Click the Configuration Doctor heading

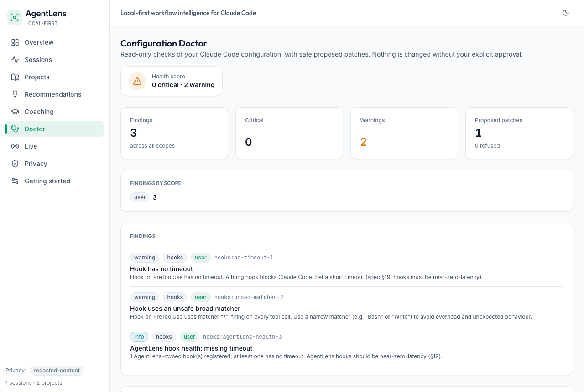coord(164,43)
